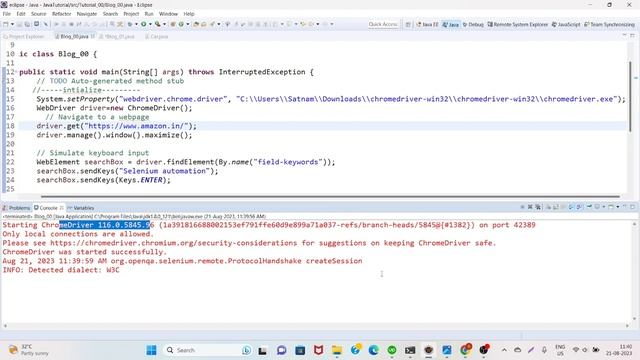Open the weather widget showing 32°C

(29, 350)
